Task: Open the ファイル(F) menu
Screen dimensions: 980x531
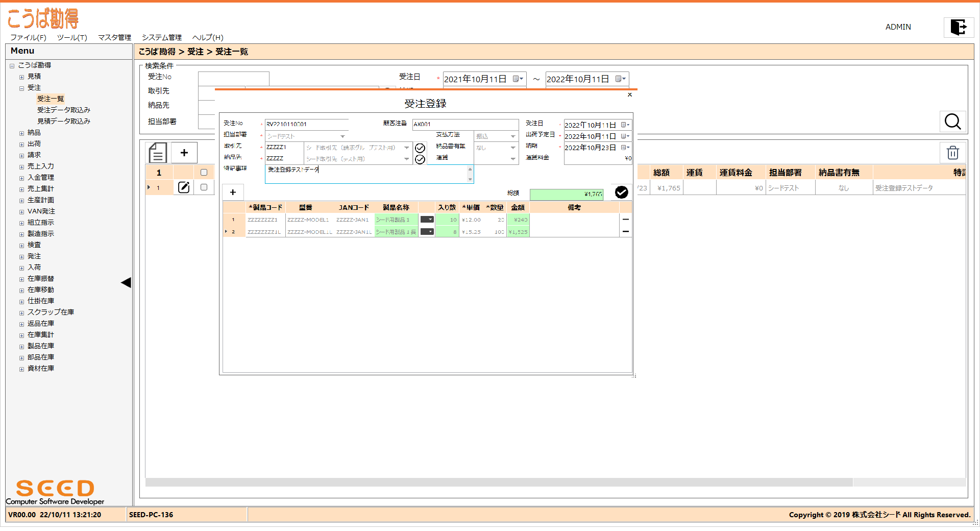Action: 28,37
